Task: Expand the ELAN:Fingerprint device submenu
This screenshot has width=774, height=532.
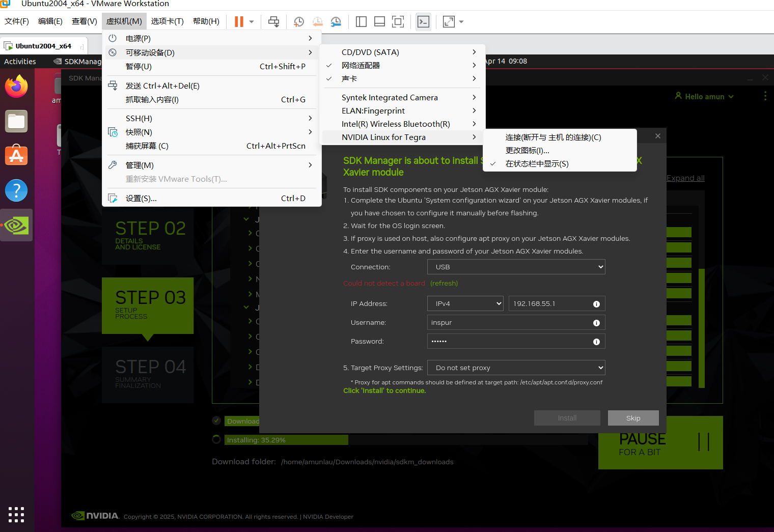Action: click(402, 111)
